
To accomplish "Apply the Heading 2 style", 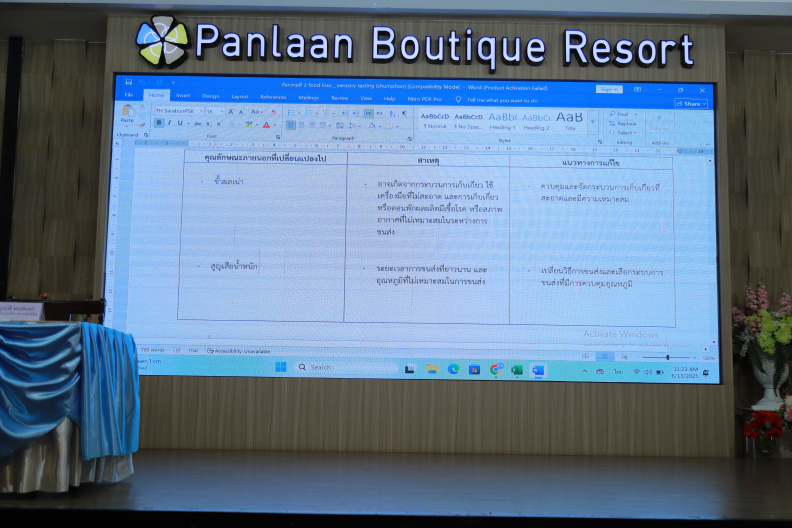I will [x=536, y=122].
